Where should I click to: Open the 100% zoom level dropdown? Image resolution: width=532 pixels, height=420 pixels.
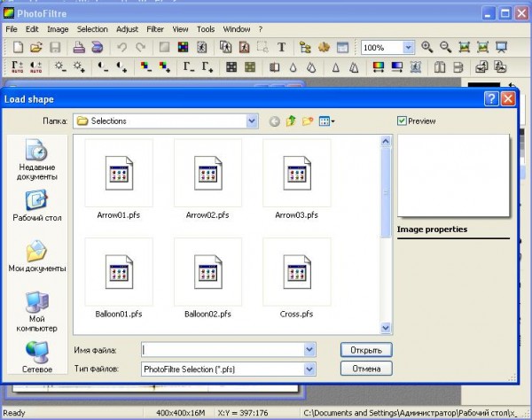coord(408,48)
